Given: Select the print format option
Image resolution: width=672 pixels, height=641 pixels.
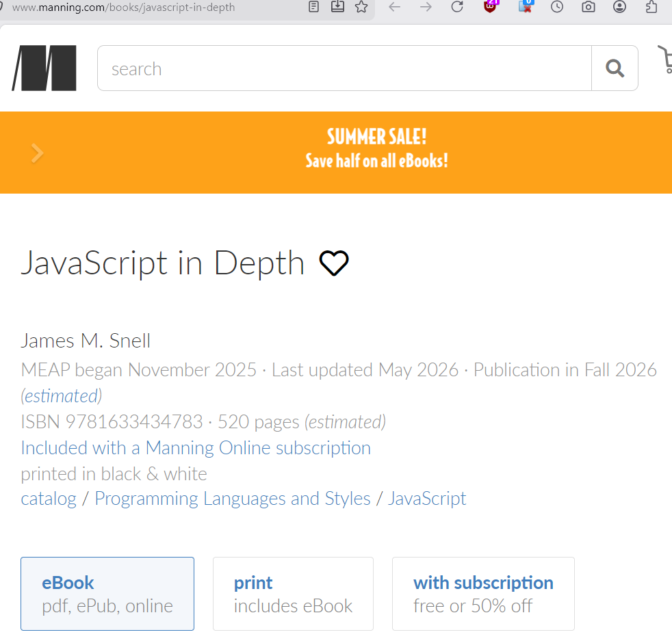Looking at the screenshot, I should pos(293,594).
